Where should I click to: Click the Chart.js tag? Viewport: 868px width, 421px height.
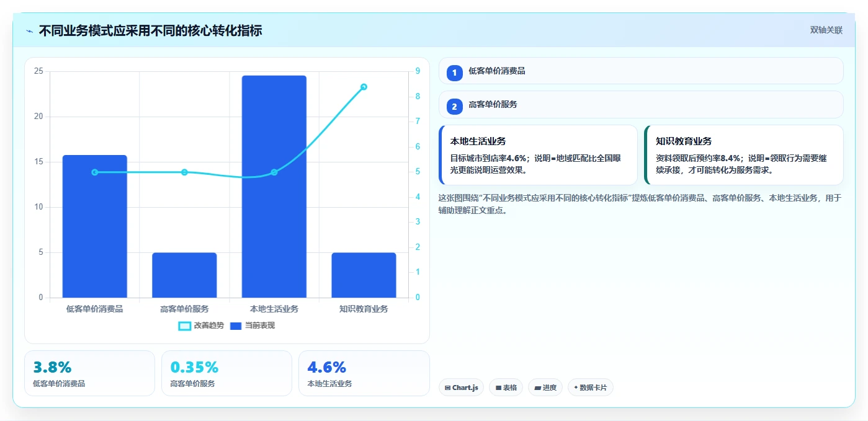coord(462,388)
